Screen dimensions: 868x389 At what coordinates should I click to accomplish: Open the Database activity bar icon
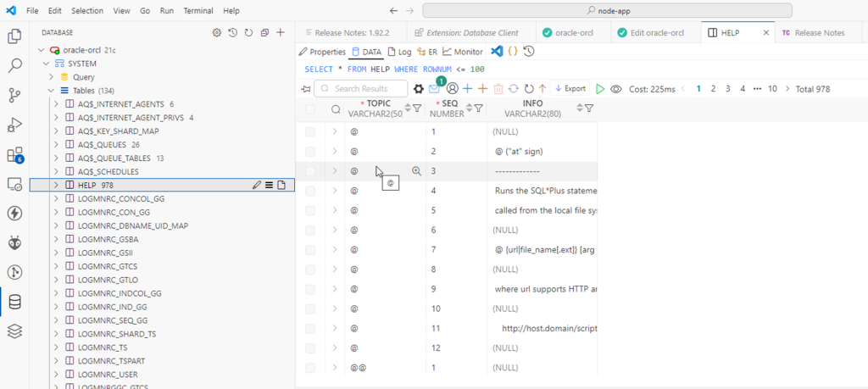14,302
